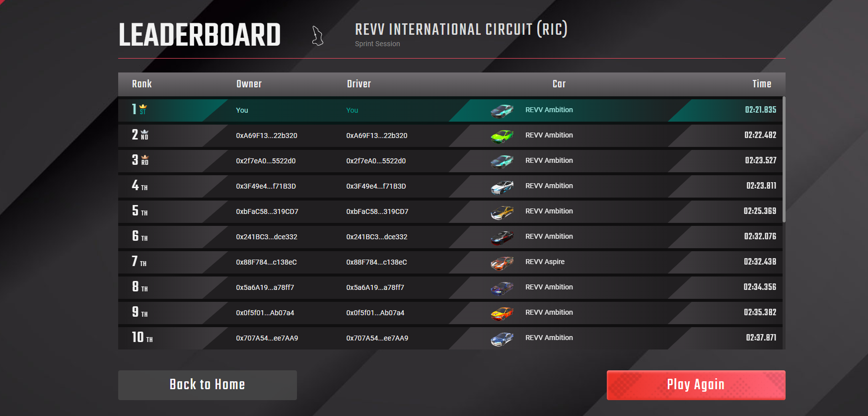
Task: Click the lap time 02:22.482
Action: click(x=760, y=135)
